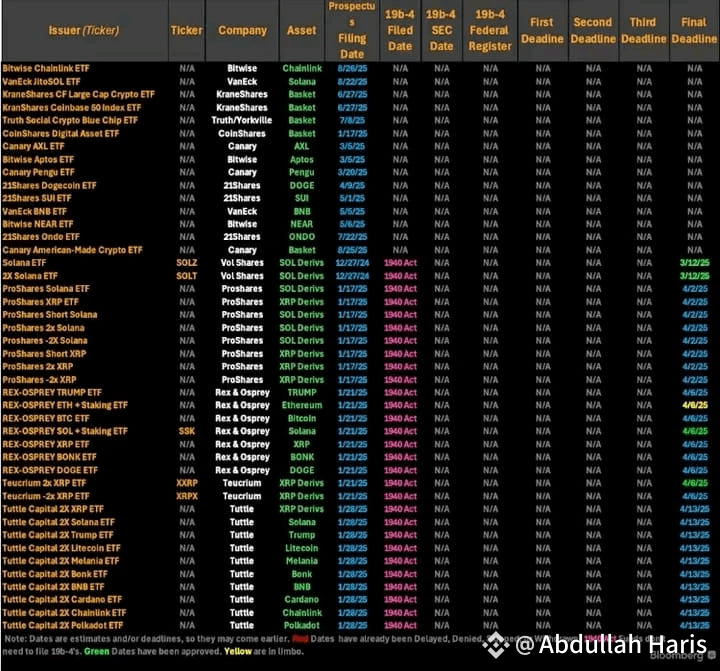Screen dimensions: 720x671
Task: Click the "Bitcoin" asset cell
Action: tap(302, 419)
